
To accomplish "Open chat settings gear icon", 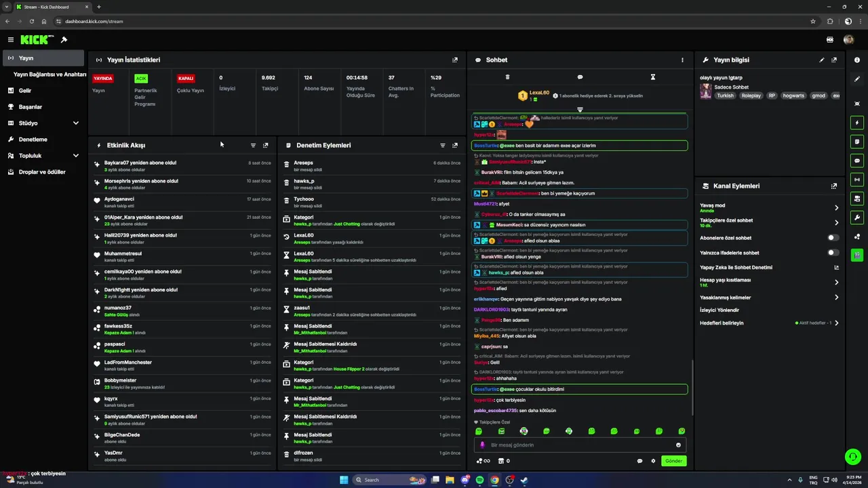I will (x=654, y=461).
